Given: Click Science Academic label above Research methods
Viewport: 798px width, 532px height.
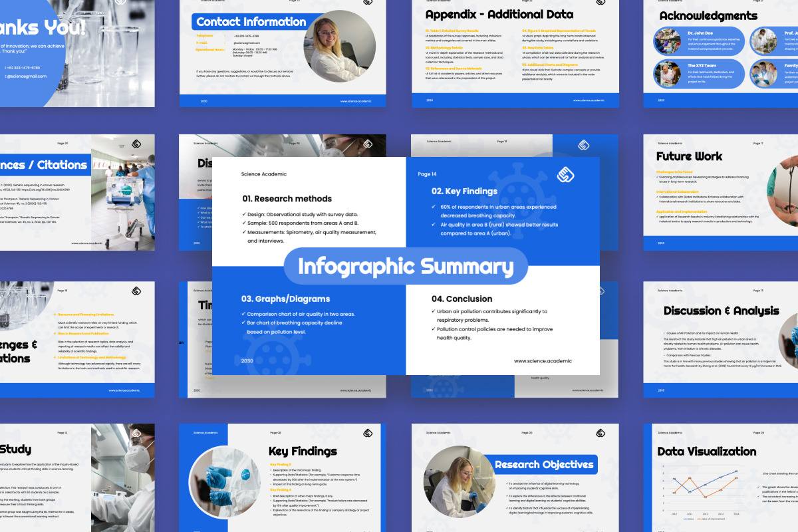Looking at the screenshot, I should tap(264, 174).
